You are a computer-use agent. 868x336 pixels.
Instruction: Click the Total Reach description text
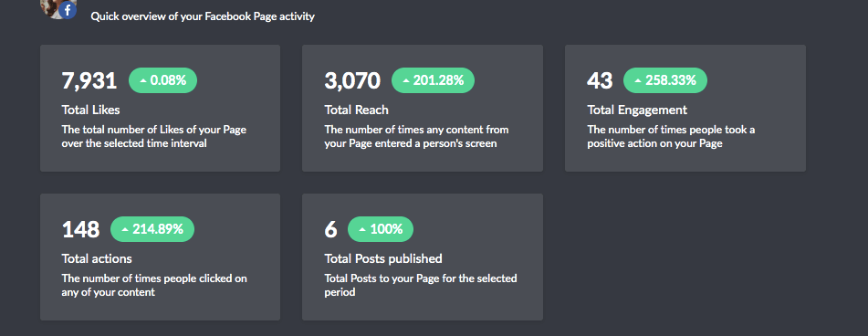point(416,137)
